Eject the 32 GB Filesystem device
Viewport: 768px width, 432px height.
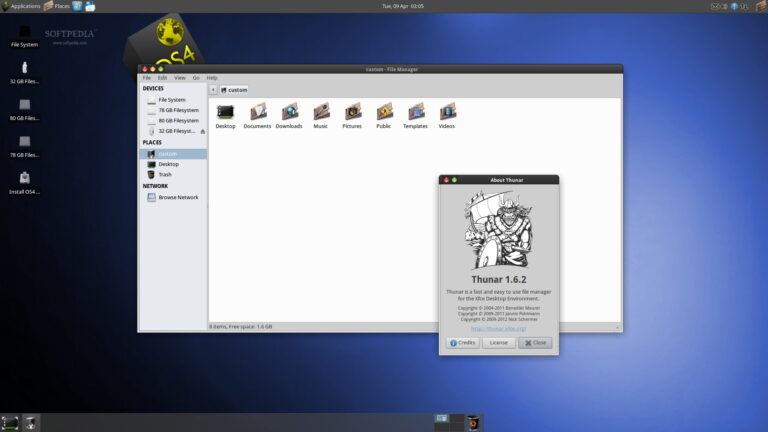[x=202, y=131]
